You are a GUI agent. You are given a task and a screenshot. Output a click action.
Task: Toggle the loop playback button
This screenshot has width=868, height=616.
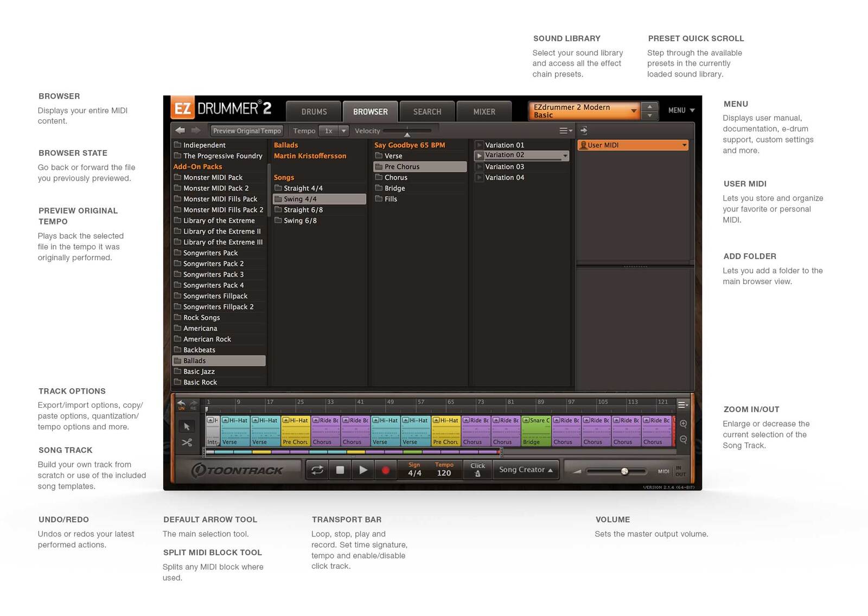pyautogui.click(x=317, y=470)
